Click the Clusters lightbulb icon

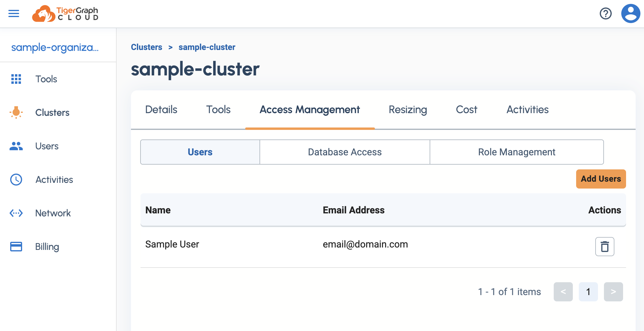(16, 113)
